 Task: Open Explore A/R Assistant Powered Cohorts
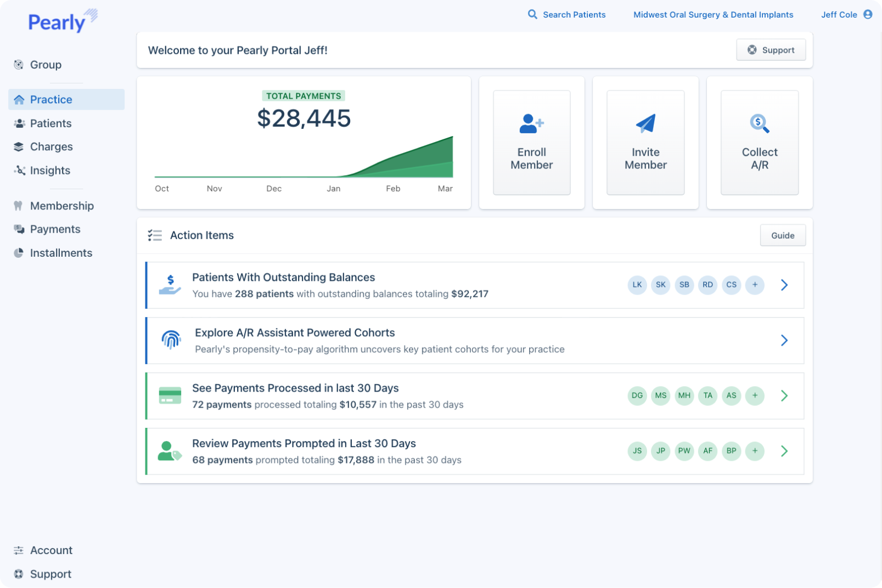tap(475, 341)
